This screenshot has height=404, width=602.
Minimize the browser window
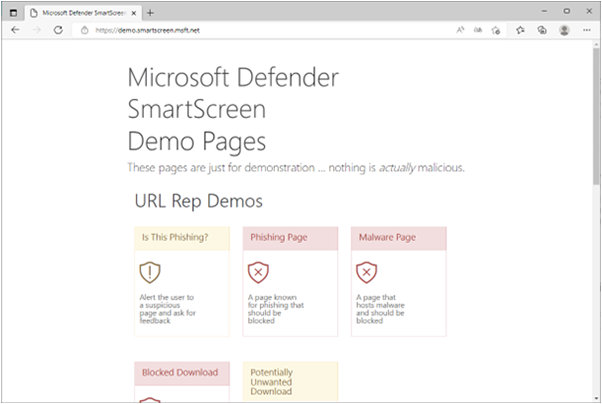coord(544,12)
